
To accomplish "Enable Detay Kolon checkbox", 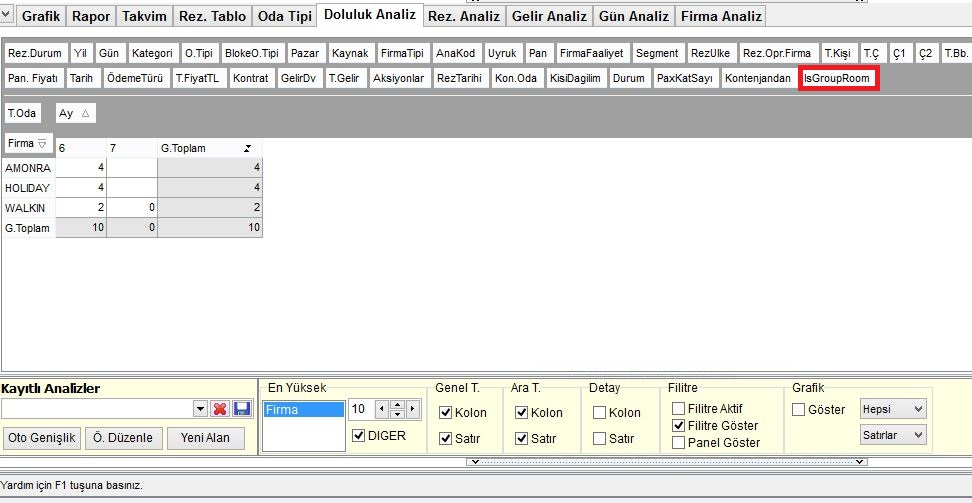I will coord(599,412).
